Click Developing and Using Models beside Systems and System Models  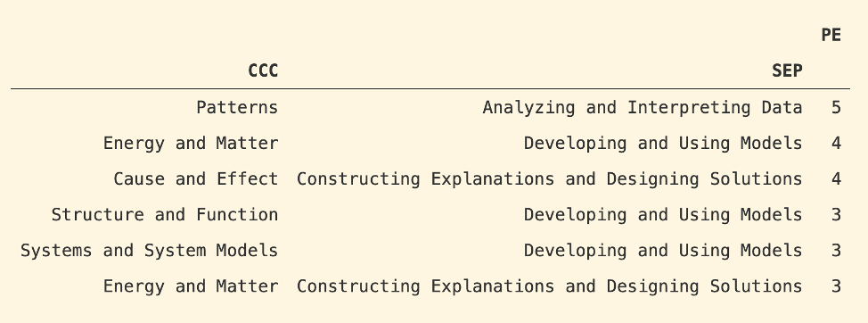[663, 251]
